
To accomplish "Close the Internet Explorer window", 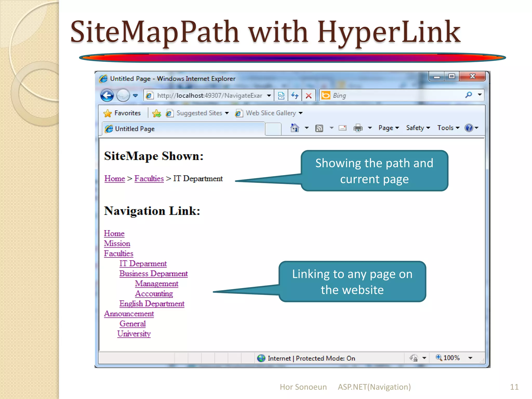I will click(472, 76).
